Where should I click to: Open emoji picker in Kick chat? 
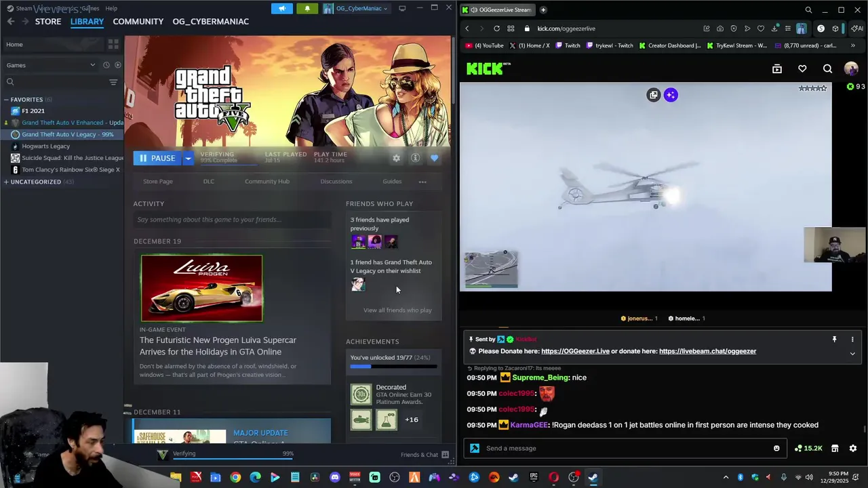pos(776,448)
